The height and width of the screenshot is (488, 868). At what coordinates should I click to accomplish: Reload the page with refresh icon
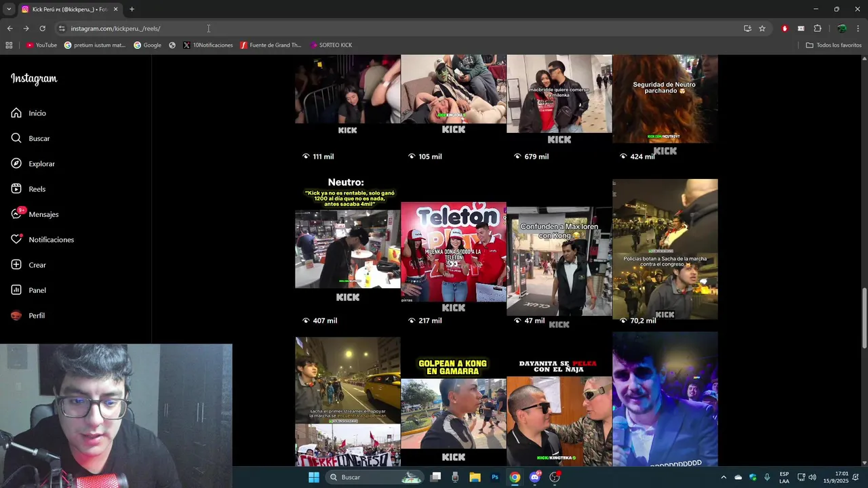pos(42,28)
